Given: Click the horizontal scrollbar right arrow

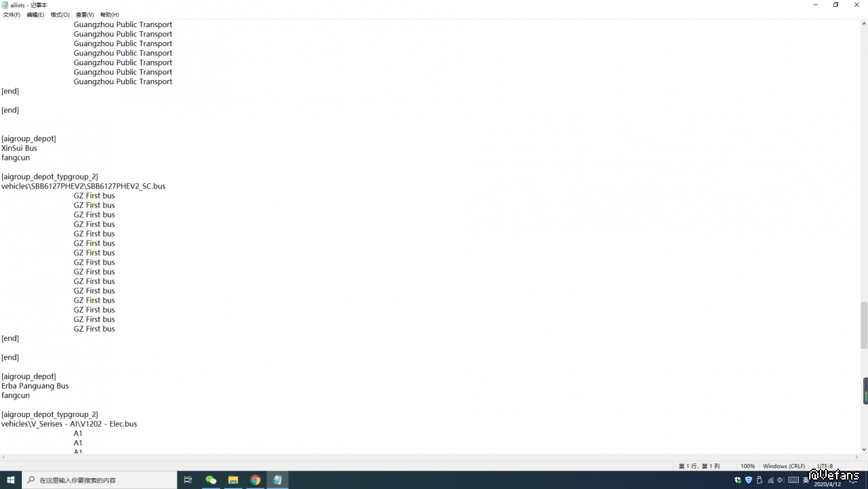Looking at the screenshot, I should [856, 457].
